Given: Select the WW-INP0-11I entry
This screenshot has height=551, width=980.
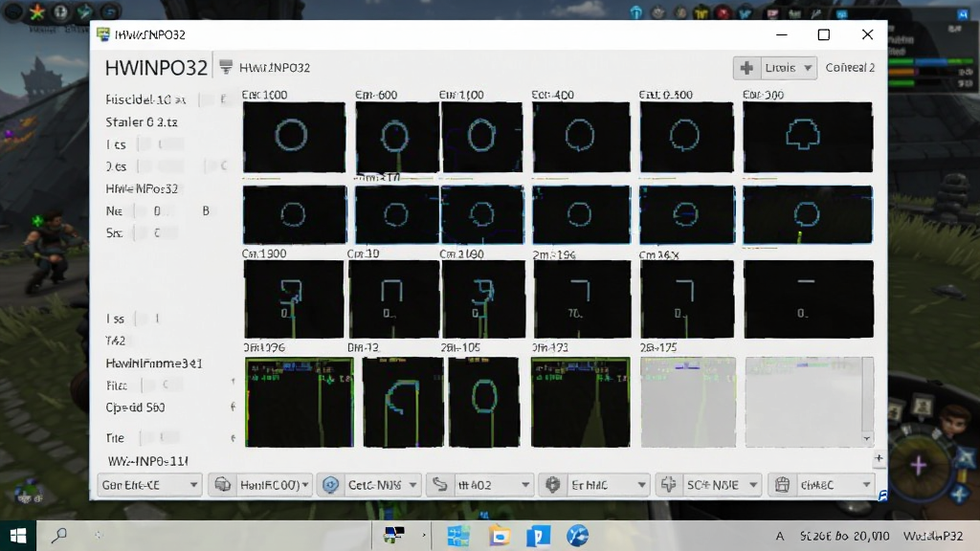Looking at the screenshot, I should [148, 461].
